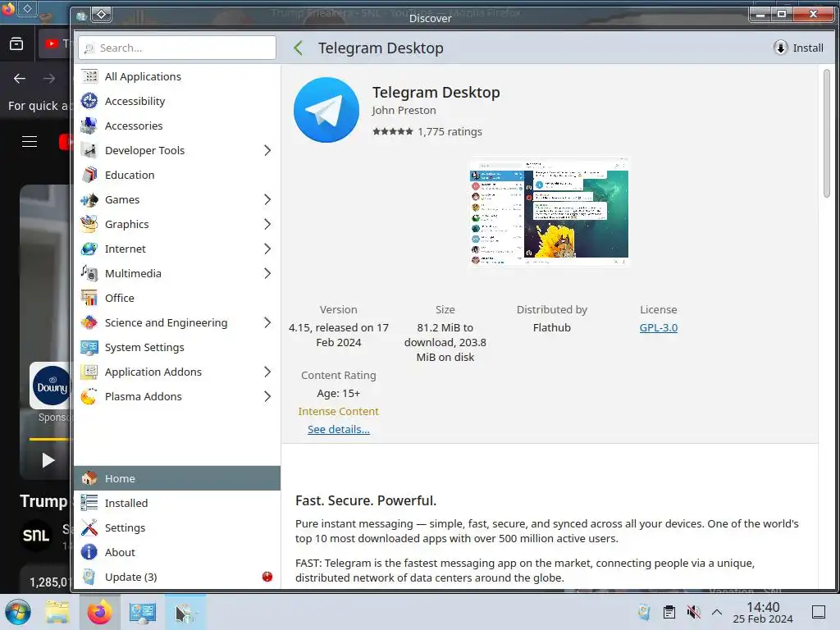Open the start menu launcher
This screenshot has height=630, width=840.
[x=18, y=612]
